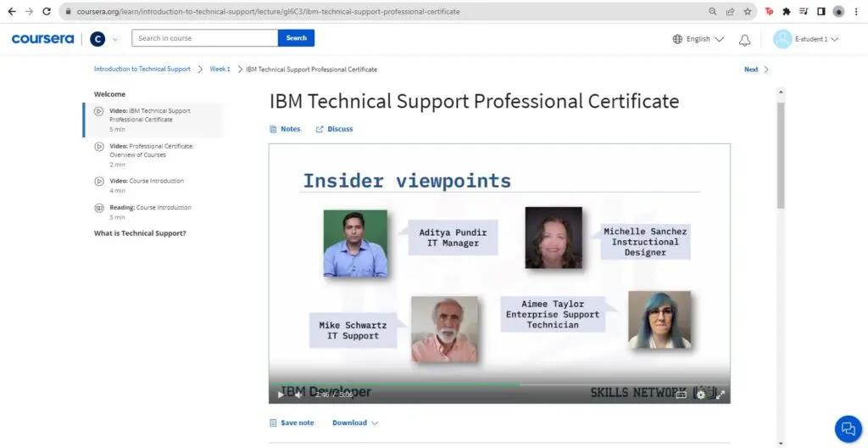The width and height of the screenshot is (868, 448).
Task: Go back in browser
Action: point(12,11)
